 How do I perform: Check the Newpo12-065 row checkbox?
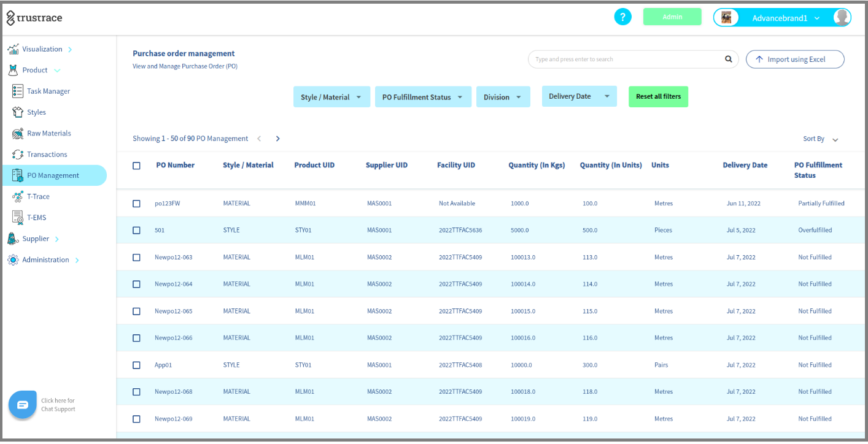(x=136, y=312)
